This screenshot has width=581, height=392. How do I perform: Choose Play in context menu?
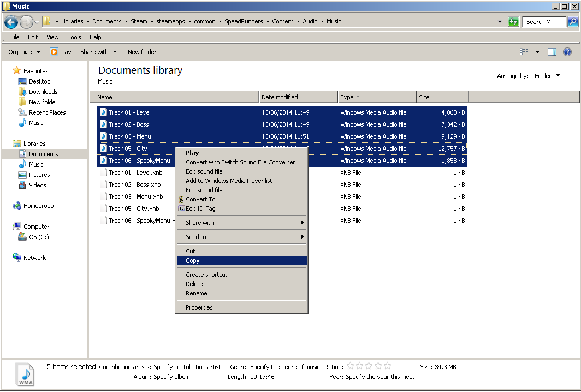point(241,153)
